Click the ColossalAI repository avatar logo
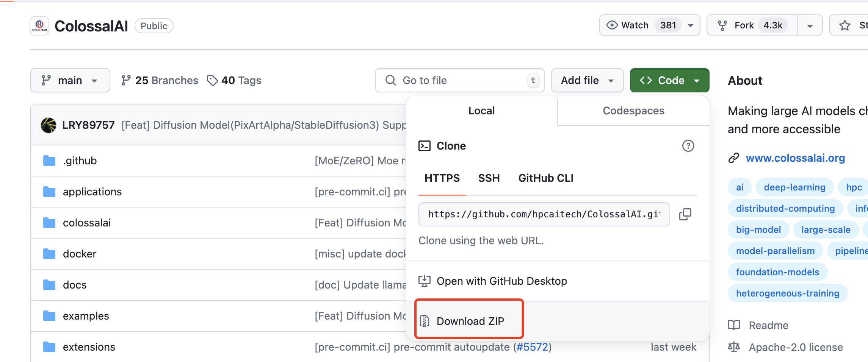868x362 pixels. 39,26
